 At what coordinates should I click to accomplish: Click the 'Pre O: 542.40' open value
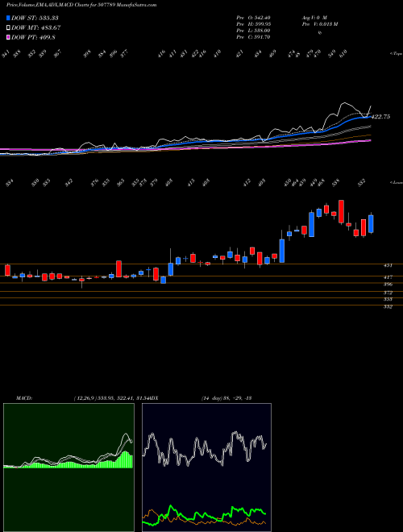[253, 18]
